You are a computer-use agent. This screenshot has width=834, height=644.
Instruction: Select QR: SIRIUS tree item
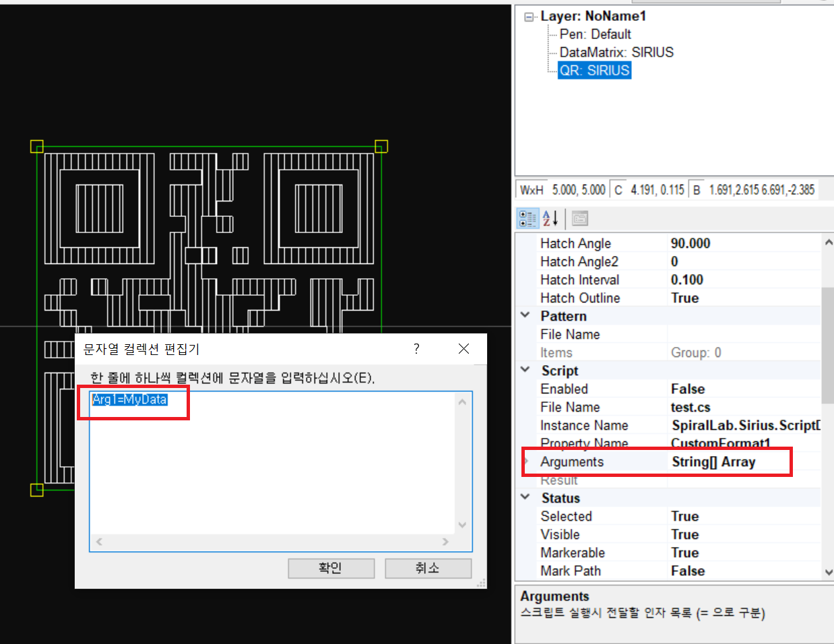click(x=595, y=70)
